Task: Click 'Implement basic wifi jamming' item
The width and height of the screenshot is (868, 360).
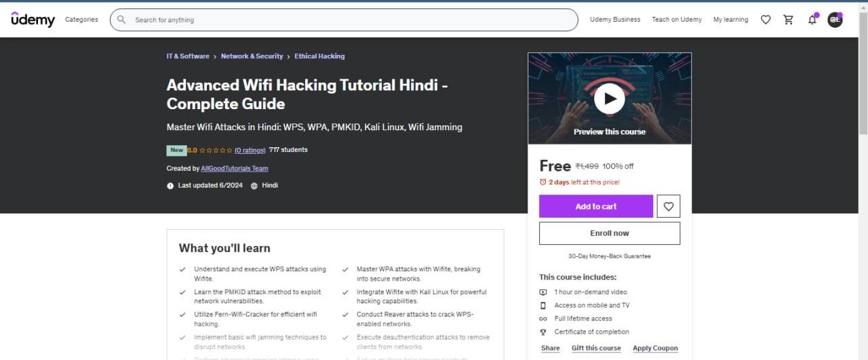Action: (260, 342)
